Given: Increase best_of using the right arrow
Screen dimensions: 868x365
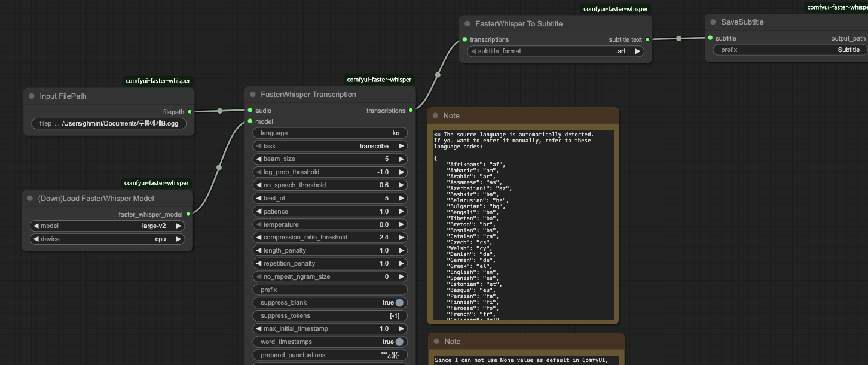Looking at the screenshot, I should [x=401, y=198].
